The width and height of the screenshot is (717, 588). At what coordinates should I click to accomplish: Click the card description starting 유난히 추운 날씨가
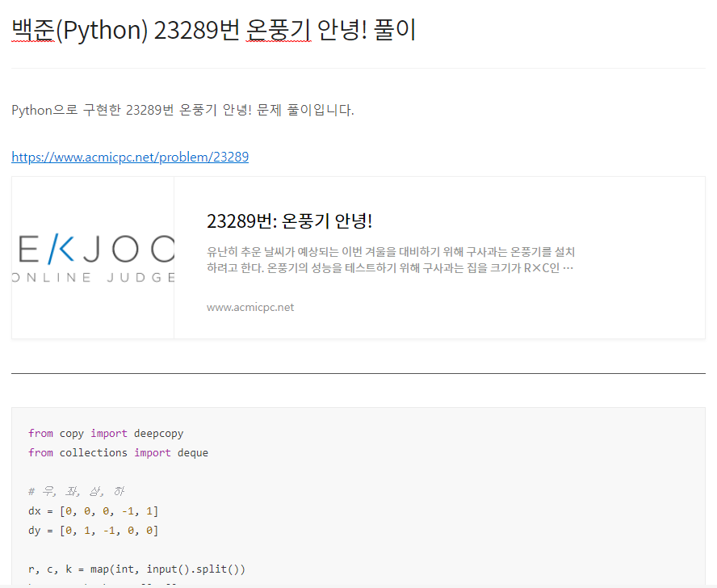coord(391,259)
